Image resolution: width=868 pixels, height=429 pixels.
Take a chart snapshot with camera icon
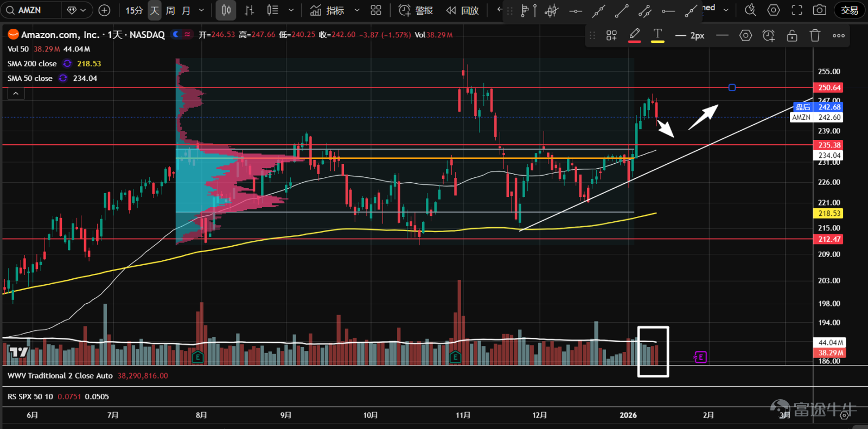coord(820,10)
